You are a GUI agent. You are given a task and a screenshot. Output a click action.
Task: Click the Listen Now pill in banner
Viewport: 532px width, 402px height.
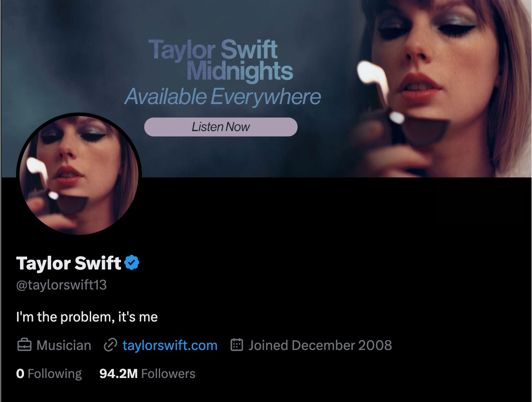click(221, 127)
